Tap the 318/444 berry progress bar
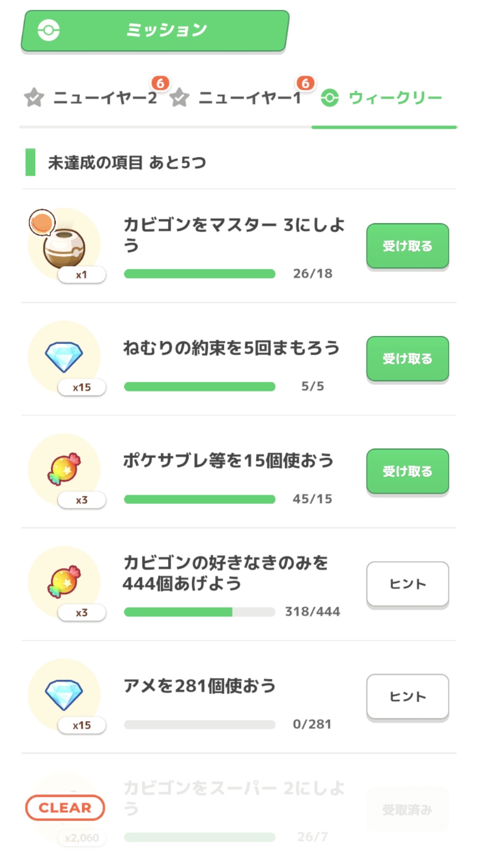The image size is (478, 868). click(x=199, y=612)
